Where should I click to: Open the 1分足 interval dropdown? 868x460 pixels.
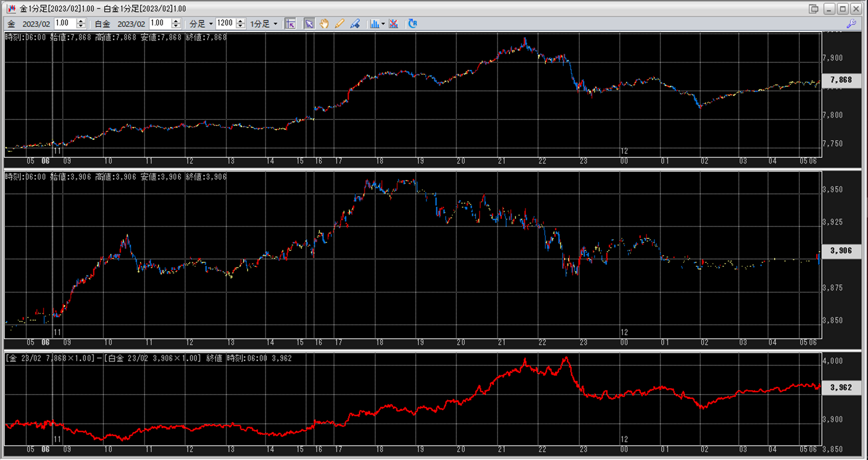point(263,24)
